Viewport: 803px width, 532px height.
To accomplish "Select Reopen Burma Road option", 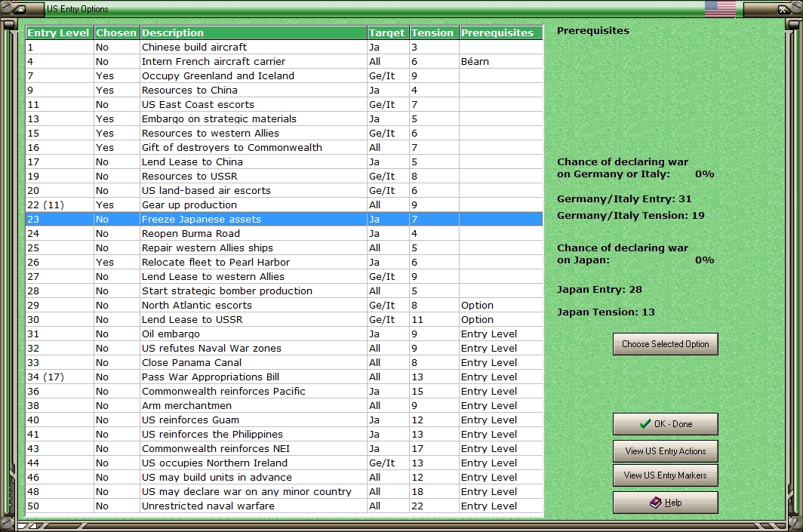I will [x=285, y=233].
